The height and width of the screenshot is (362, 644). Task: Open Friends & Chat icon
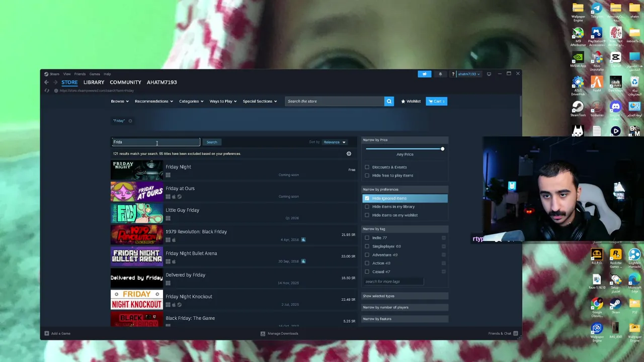515,333
